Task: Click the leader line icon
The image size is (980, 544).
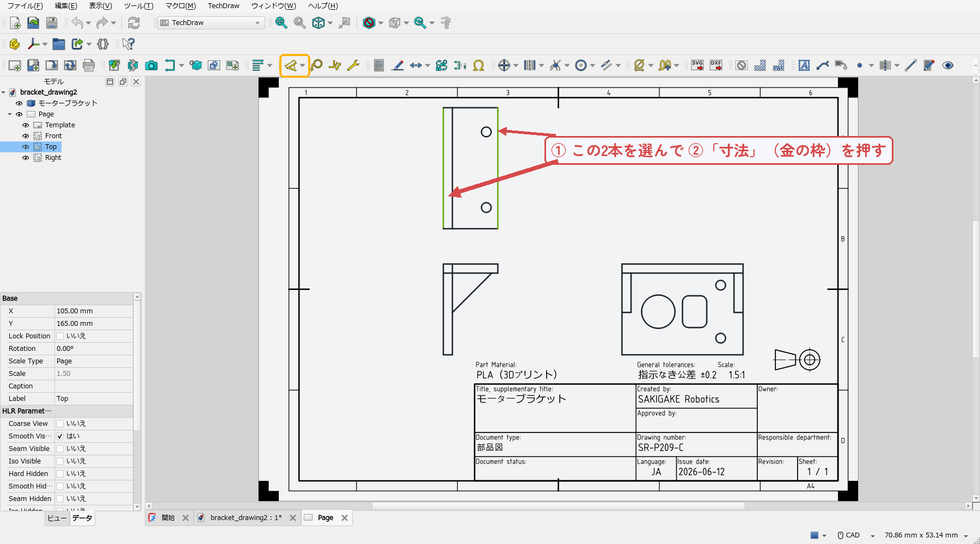Action: pyautogui.click(x=823, y=66)
